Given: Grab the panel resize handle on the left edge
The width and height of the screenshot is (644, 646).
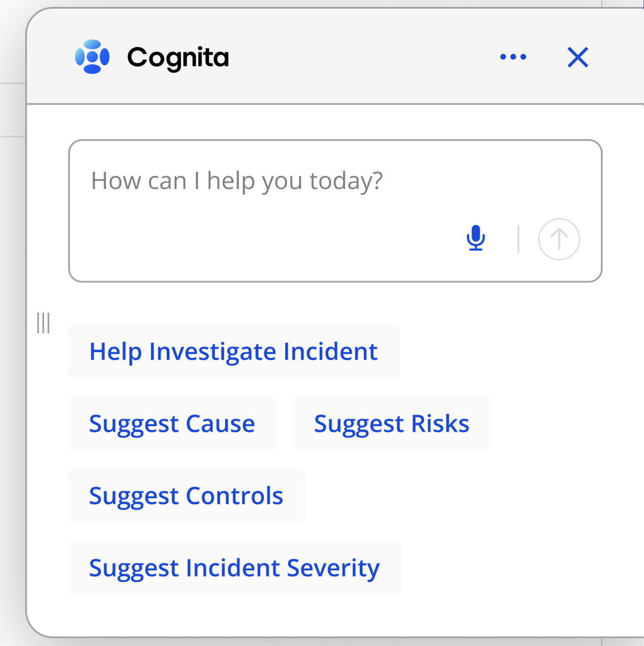Looking at the screenshot, I should [x=43, y=323].
